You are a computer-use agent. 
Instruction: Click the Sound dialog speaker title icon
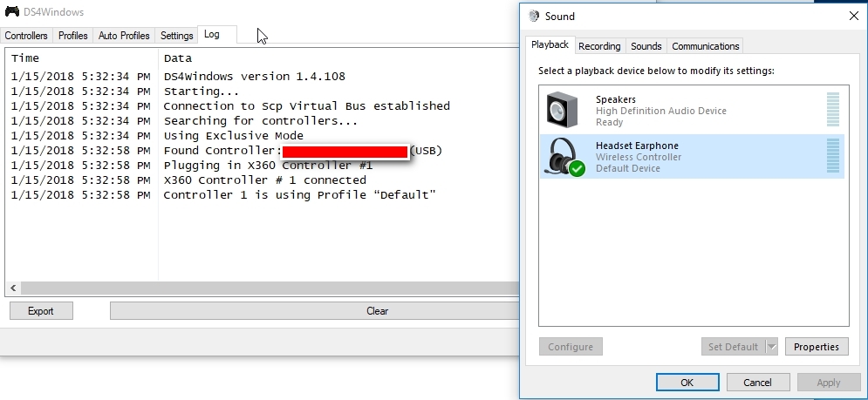click(x=534, y=16)
